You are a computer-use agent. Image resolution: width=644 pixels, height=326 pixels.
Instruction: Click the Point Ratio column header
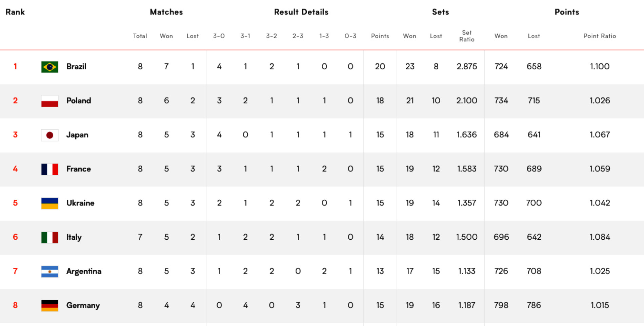(x=600, y=36)
